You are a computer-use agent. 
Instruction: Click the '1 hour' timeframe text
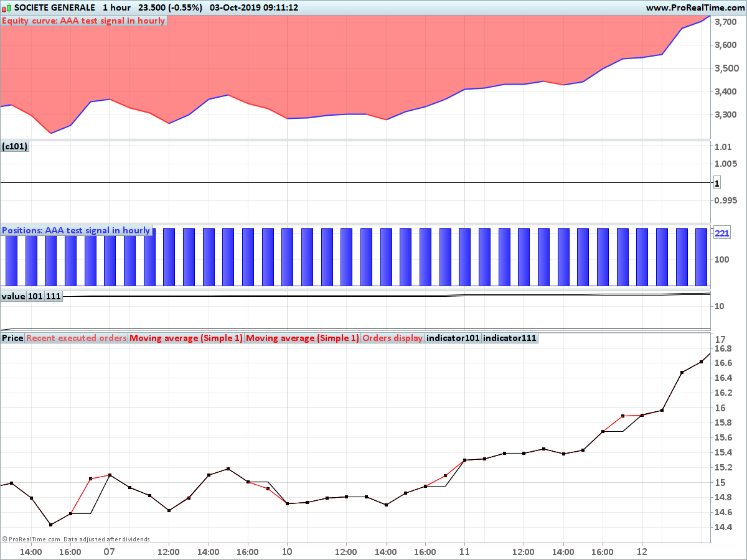(x=116, y=7)
